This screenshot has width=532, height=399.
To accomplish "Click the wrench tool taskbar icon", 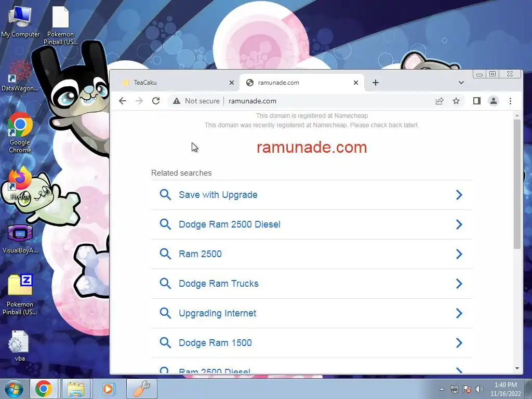I will pyautogui.click(x=141, y=389).
